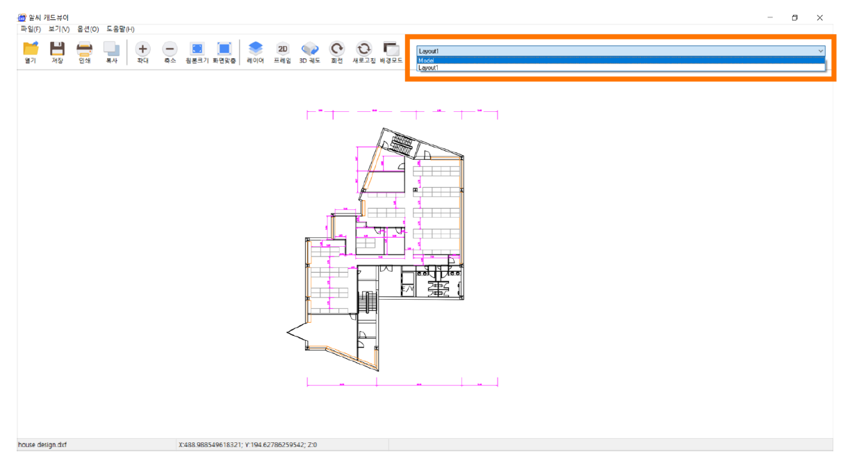Viewport: 868px width, 468px height.
Task: Click the 알씨 캐드뷰어 app icon in title bar
Action: click(x=22, y=17)
